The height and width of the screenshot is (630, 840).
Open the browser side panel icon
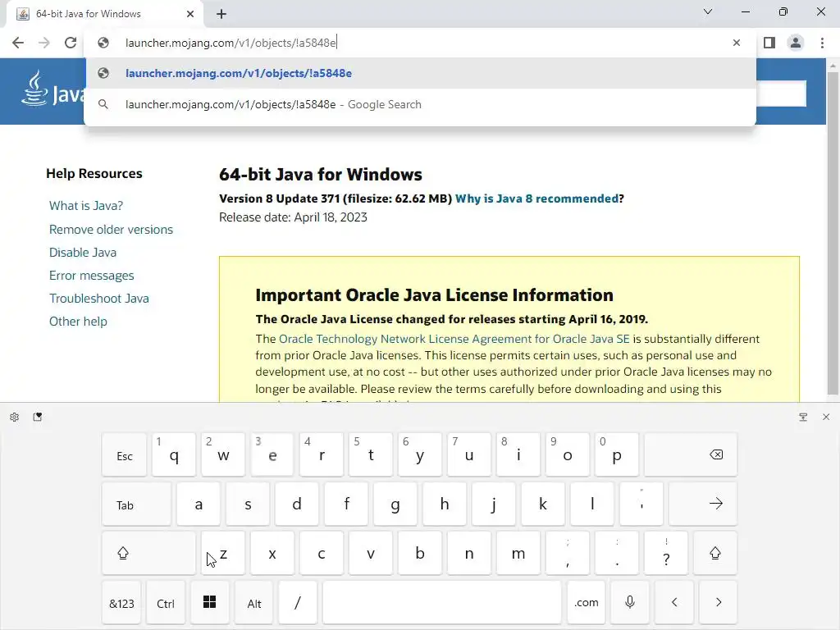click(769, 43)
